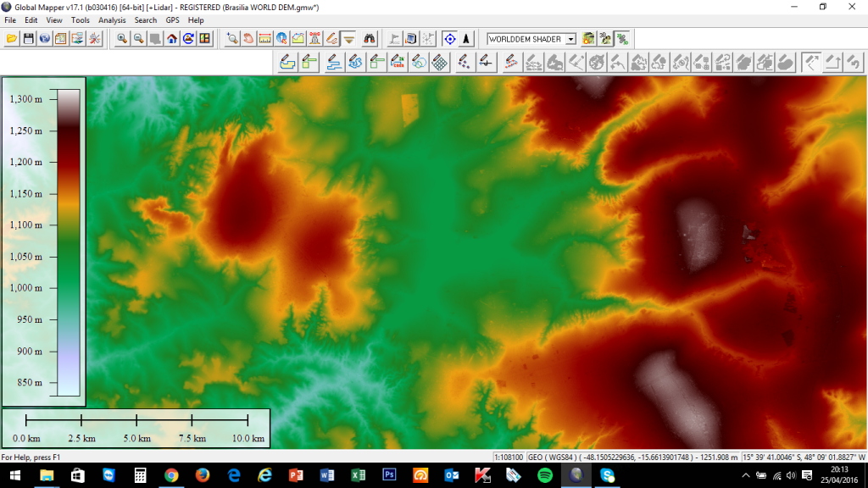
Task: Open Spotify from the Windows taskbar
Action: pos(545,475)
